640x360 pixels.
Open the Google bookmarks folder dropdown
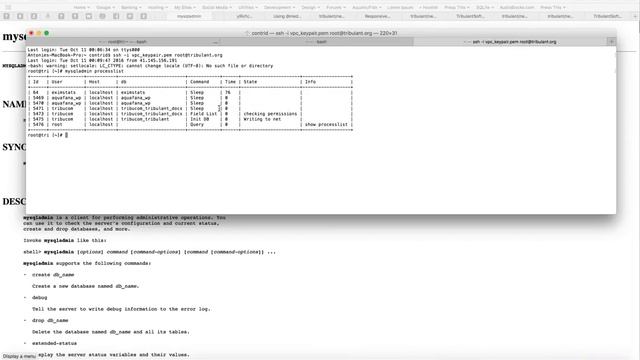[x=105, y=7]
